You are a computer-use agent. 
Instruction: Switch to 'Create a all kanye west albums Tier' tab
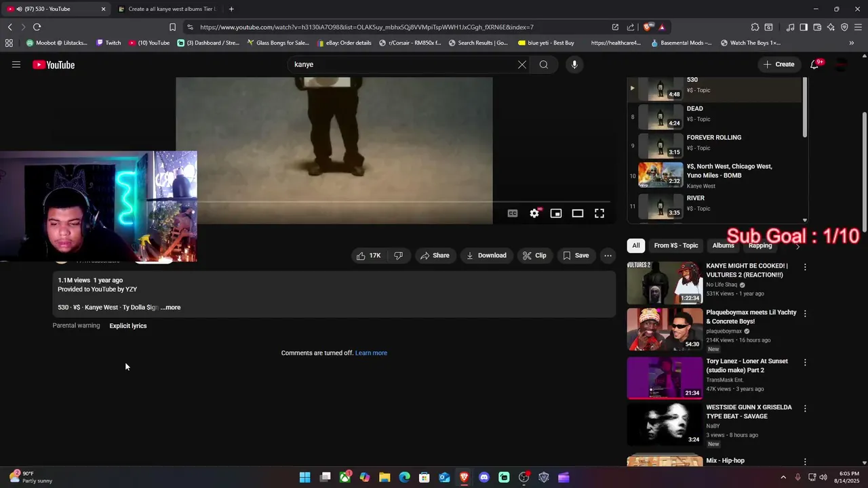(x=167, y=9)
